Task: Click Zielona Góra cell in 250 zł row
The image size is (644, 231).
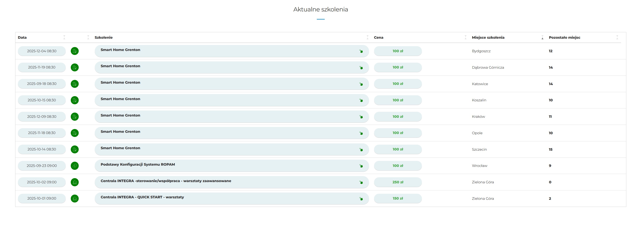Action: pyautogui.click(x=483, y=182)
